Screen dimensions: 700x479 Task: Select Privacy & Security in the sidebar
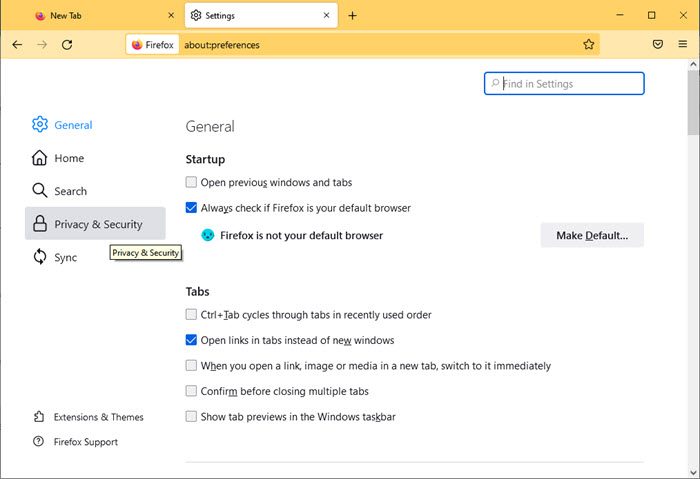[x=95, y=224]
